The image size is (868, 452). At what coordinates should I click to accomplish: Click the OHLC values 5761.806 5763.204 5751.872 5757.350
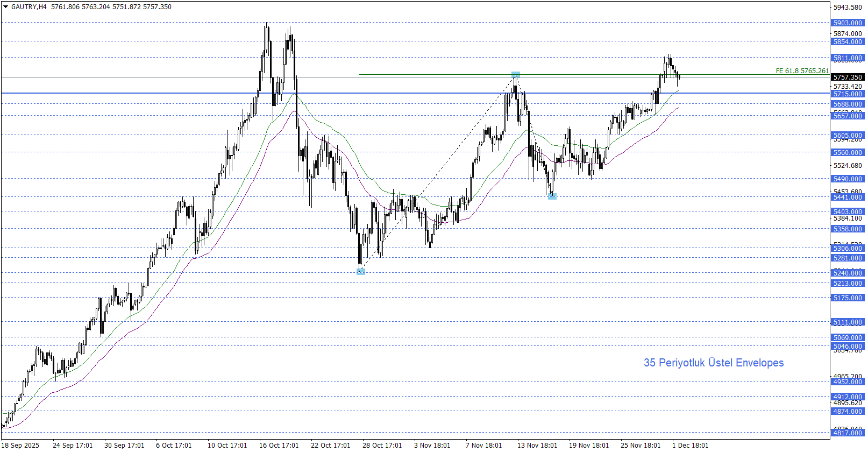[x=111, y=7]
